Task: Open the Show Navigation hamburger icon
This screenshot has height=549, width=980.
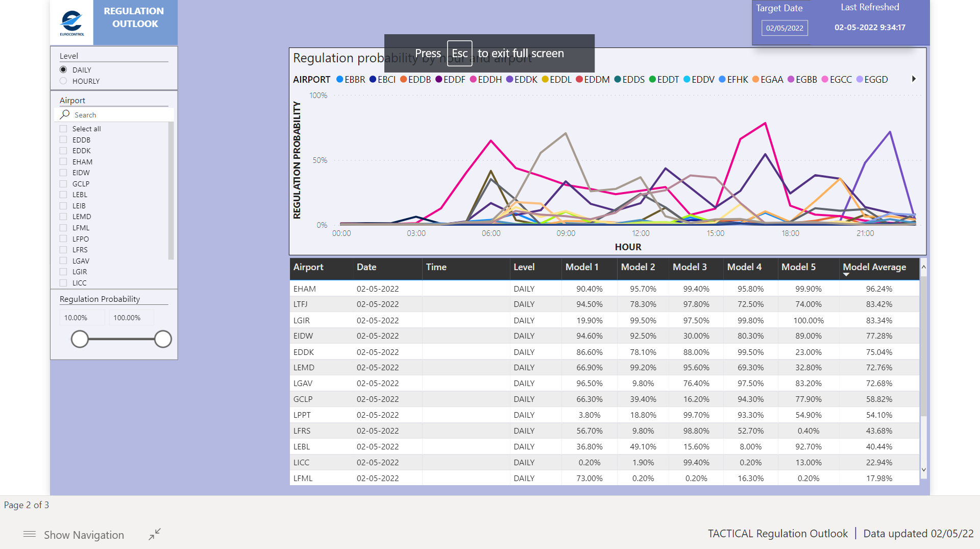Action: pos(30,534)
